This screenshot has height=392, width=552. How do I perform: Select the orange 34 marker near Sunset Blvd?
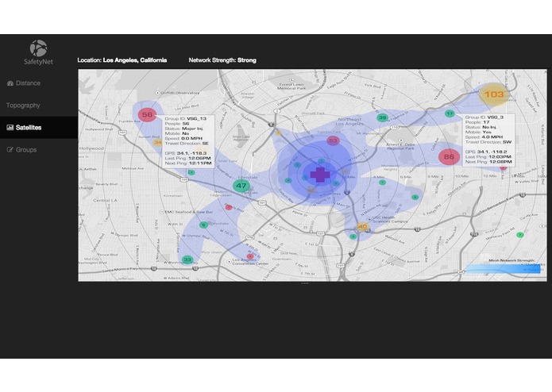[x=158, y=142]
